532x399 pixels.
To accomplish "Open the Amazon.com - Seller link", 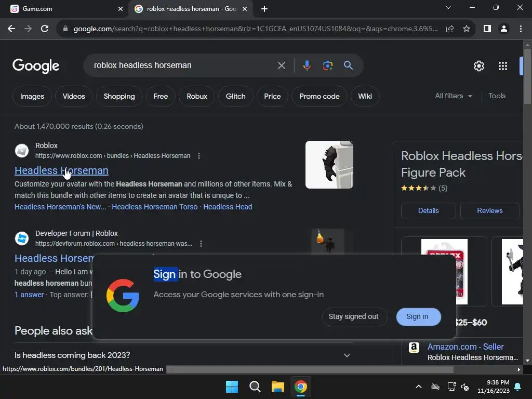I will point(465,347).
